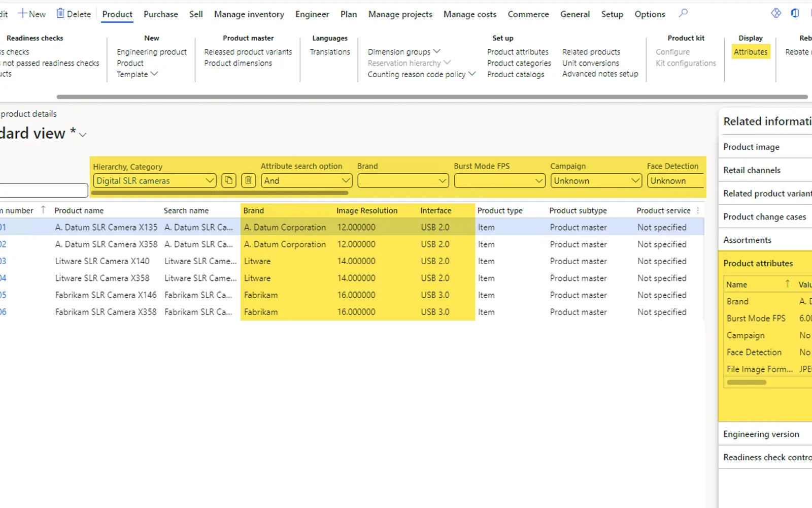The image size is (812, 508).
Task: Click the trash icon in attribute filter
Action: [248, 180]
